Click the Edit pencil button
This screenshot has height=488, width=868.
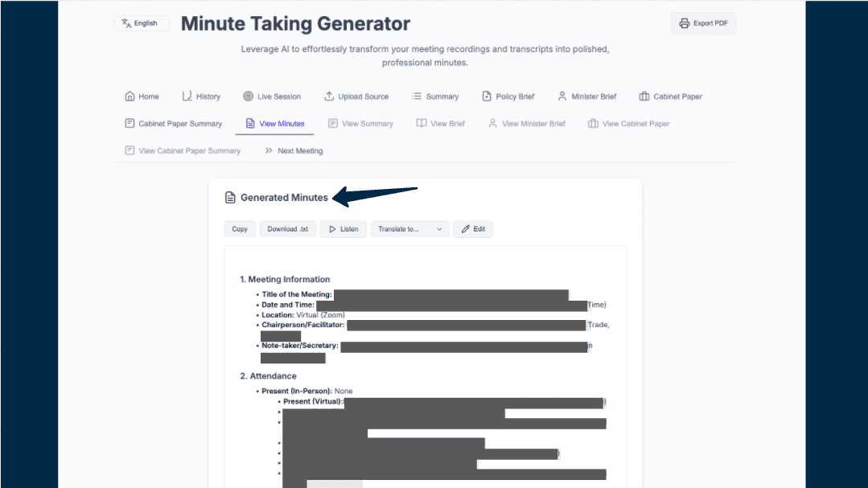[473, 229]
